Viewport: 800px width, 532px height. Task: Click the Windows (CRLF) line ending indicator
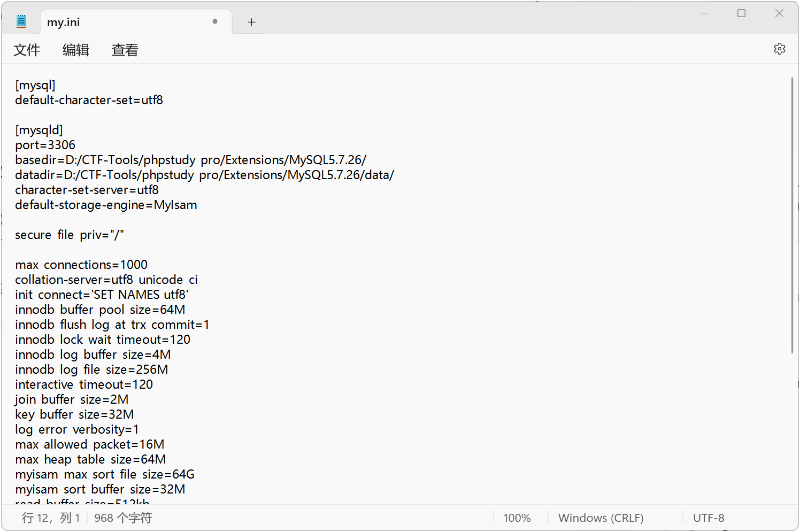tap(601, 518)
